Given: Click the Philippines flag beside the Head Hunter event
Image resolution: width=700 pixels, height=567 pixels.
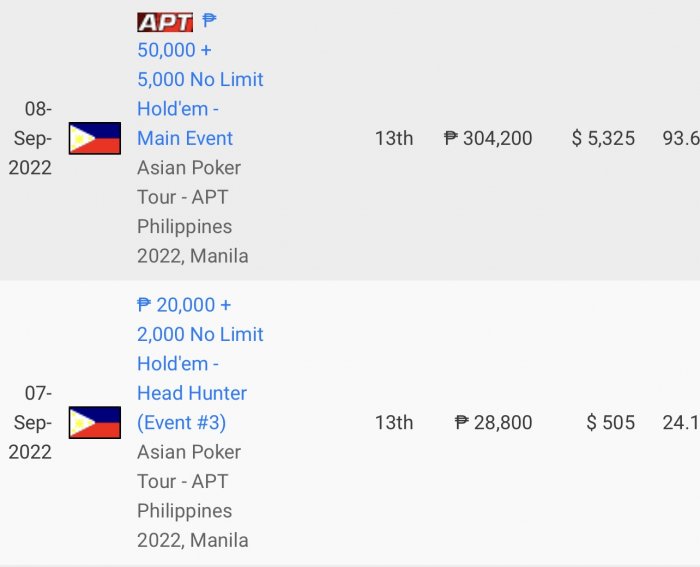Looking at the screenshot, I should click(x=95, y=423).
